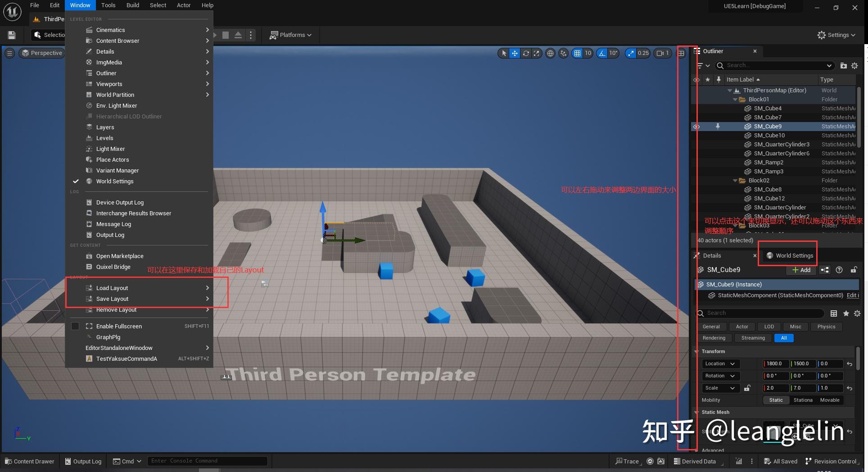Set Mobility of SM_Cube9 to Movable
Screen dimensions: 868x472
(830, 400)
